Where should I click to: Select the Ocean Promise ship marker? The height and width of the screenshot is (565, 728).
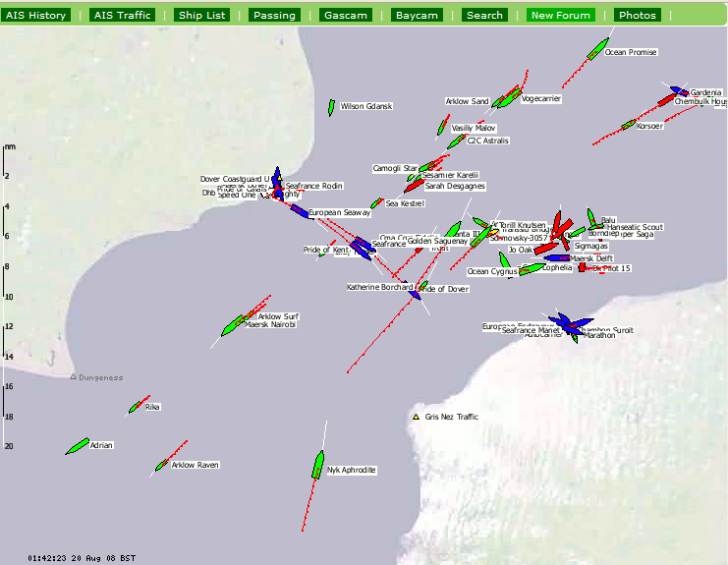tap(597, 48)
